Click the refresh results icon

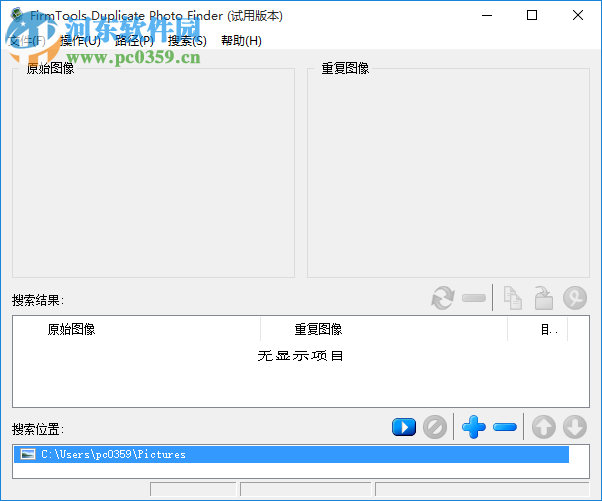(443, 298)
